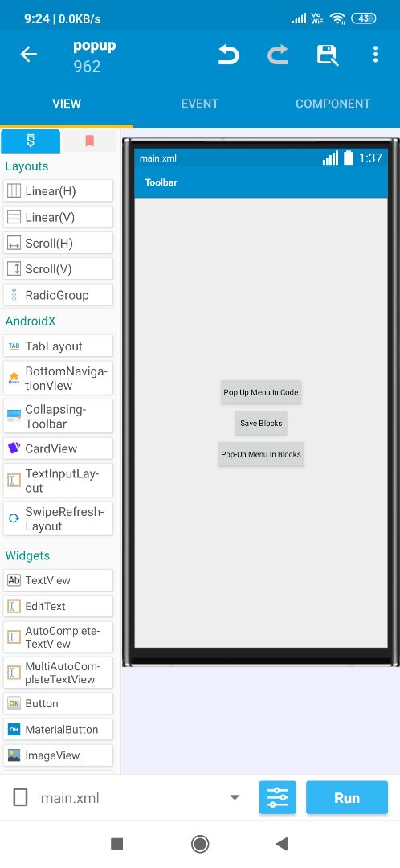The image size is (400, 868).
Task: Pick the ImageView widget
Action: (x=58, y=755)
